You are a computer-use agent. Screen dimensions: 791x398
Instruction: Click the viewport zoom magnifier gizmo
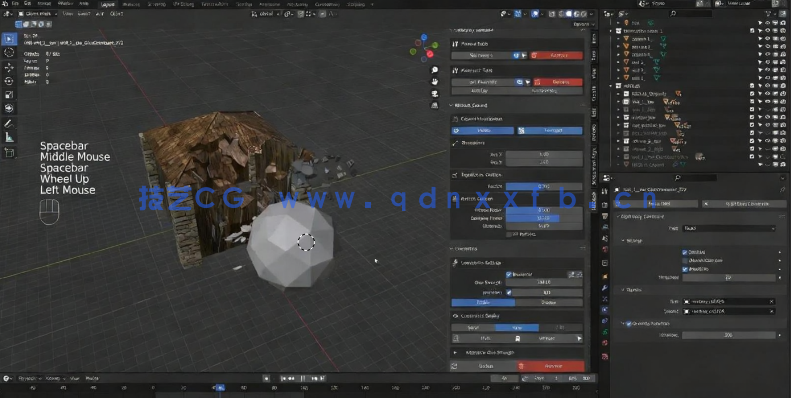pyautogui.click(x=434, y=70)
